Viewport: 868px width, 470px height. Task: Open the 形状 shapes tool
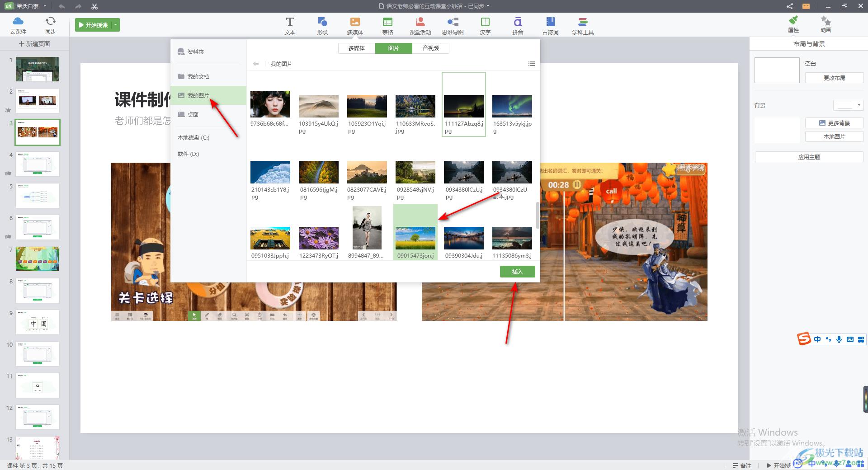pos(322,26)
